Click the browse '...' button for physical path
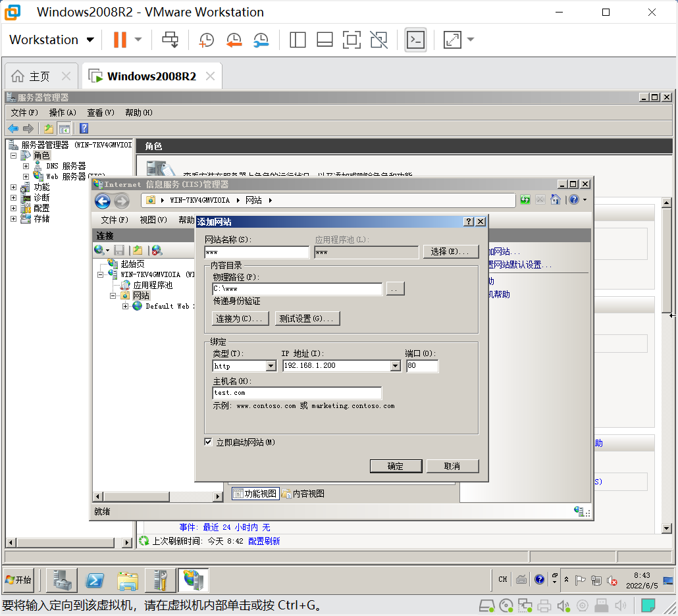The width and height of the screenshot is (678, 616). click(395, 289)
